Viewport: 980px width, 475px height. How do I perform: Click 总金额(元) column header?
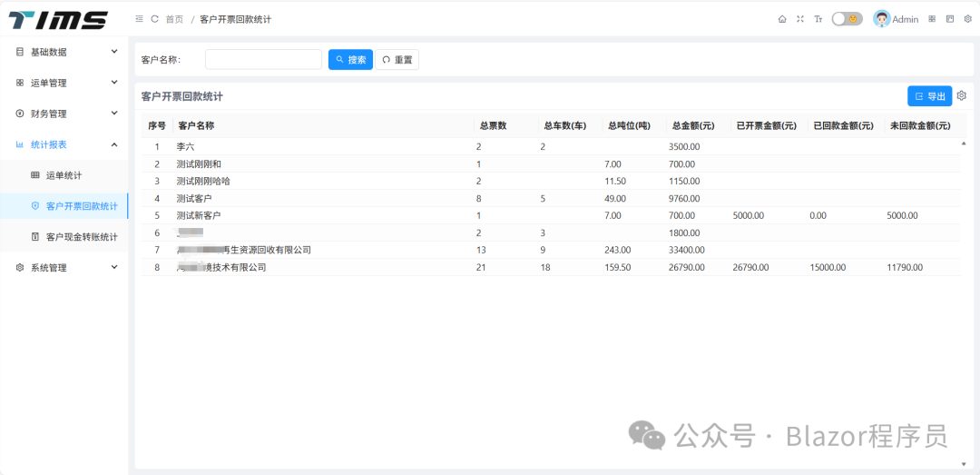698,126
